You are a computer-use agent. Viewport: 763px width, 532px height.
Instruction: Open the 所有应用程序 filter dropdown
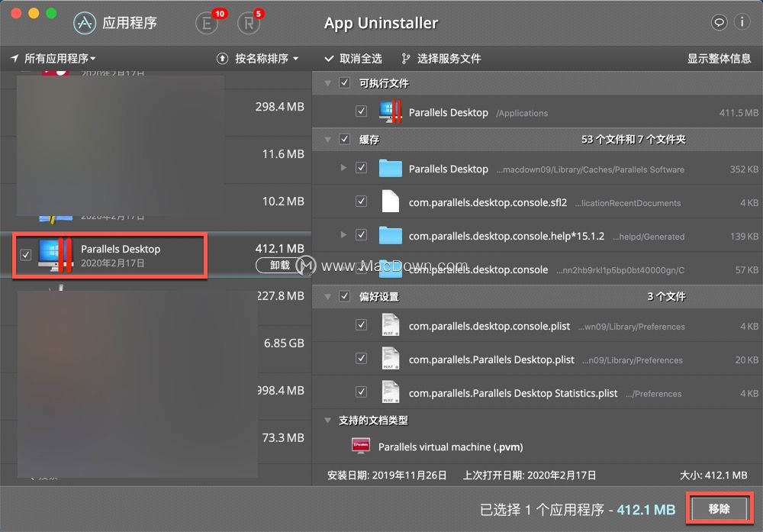click(x=60, y=59)
